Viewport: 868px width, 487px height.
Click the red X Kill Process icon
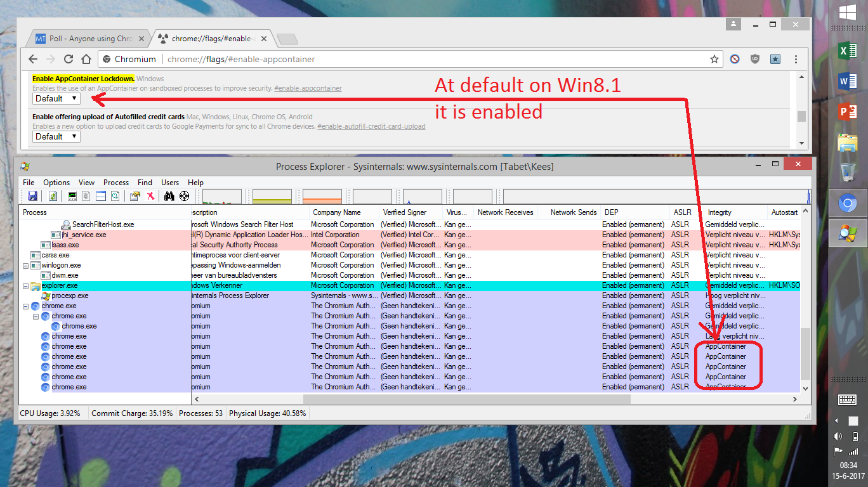(x=150, y=196)
